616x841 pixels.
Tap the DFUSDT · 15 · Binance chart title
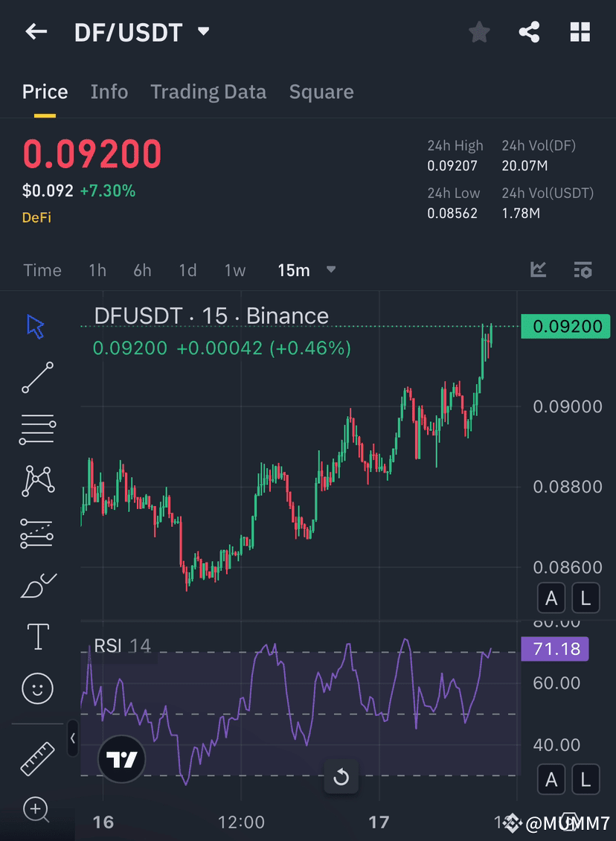pos(211,316)
